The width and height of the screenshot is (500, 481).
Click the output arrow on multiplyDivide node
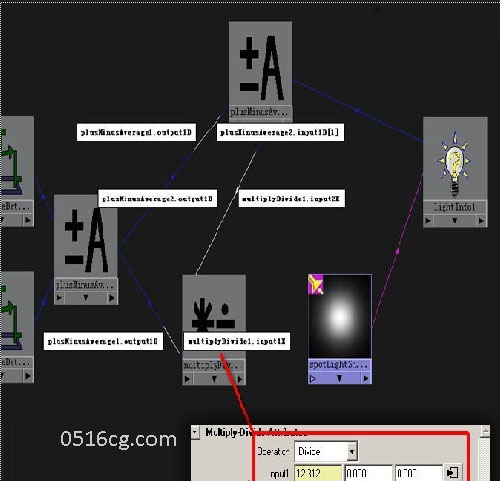point(239,379)
